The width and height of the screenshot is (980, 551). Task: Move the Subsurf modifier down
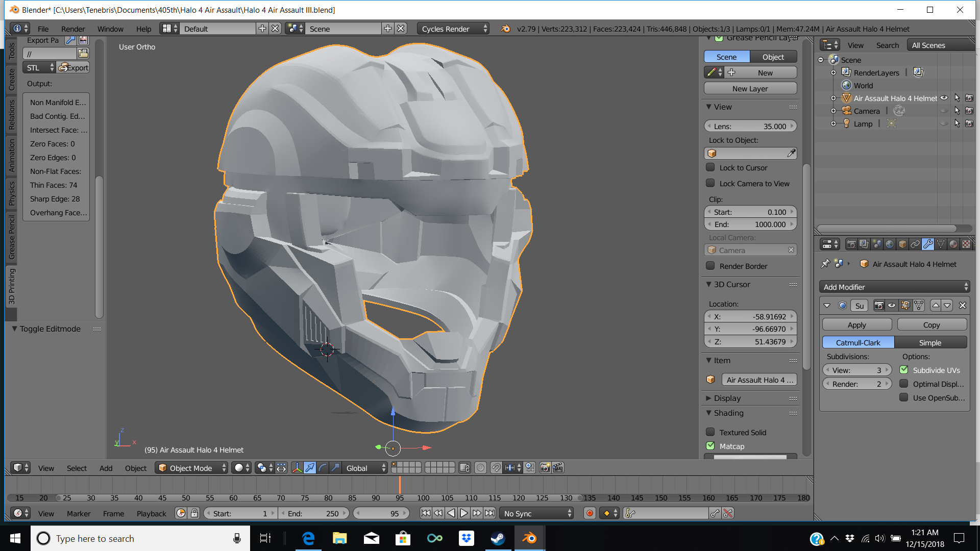947,306
